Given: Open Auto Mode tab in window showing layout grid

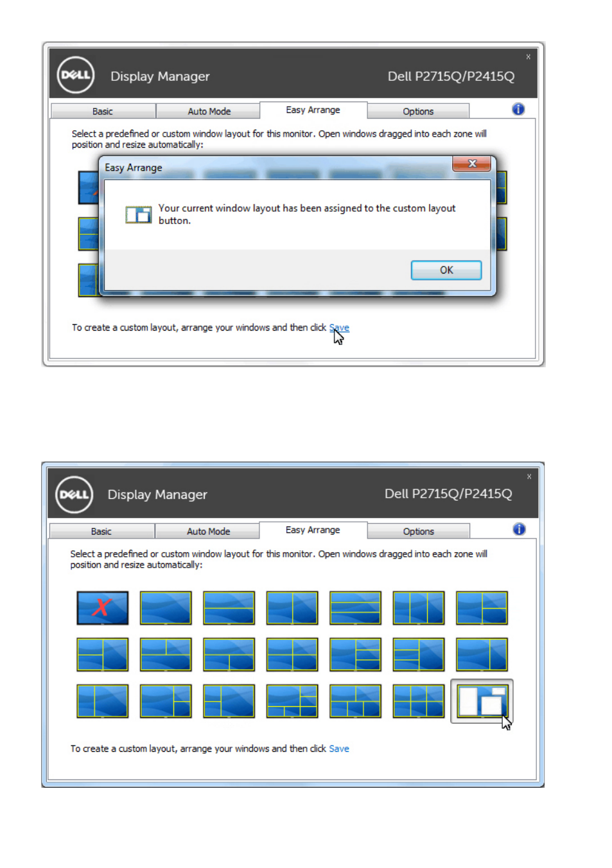Looking at the screenshot, I should coord(208,531).
